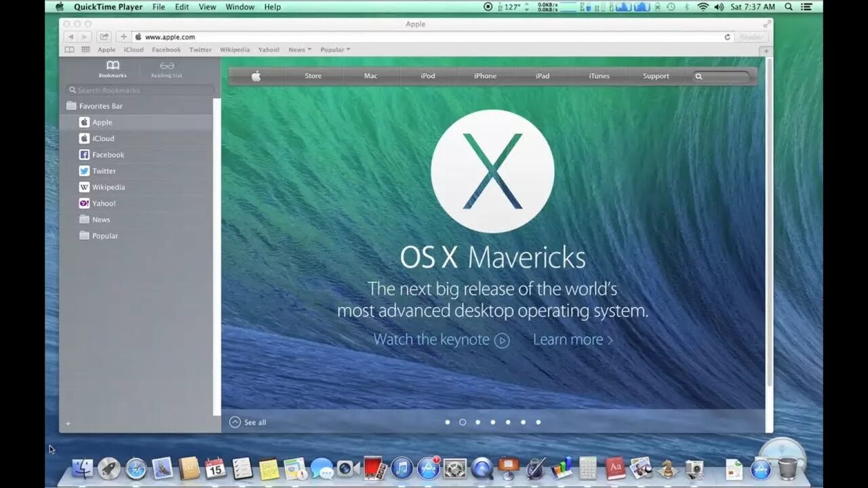
Task: Open Messages speech bubble icon in Dock
Action: (x=322, y=468)
